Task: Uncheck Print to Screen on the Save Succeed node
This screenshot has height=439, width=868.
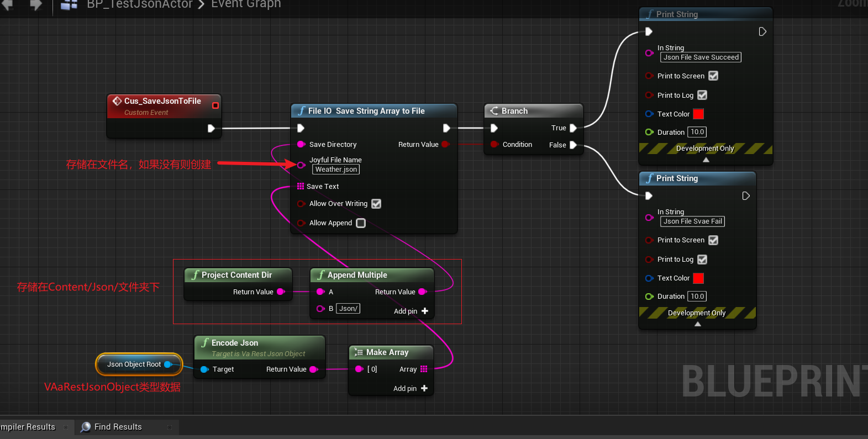Action: coord(713,76)
